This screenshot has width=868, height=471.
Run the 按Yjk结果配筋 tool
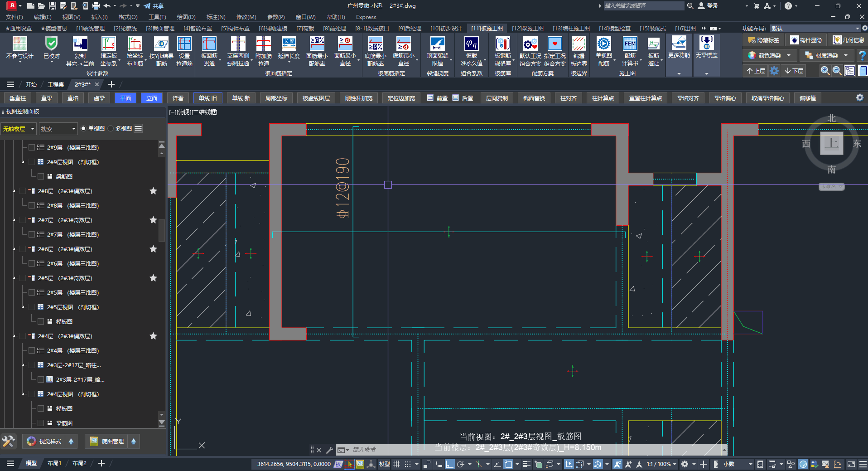pos(161,44)
